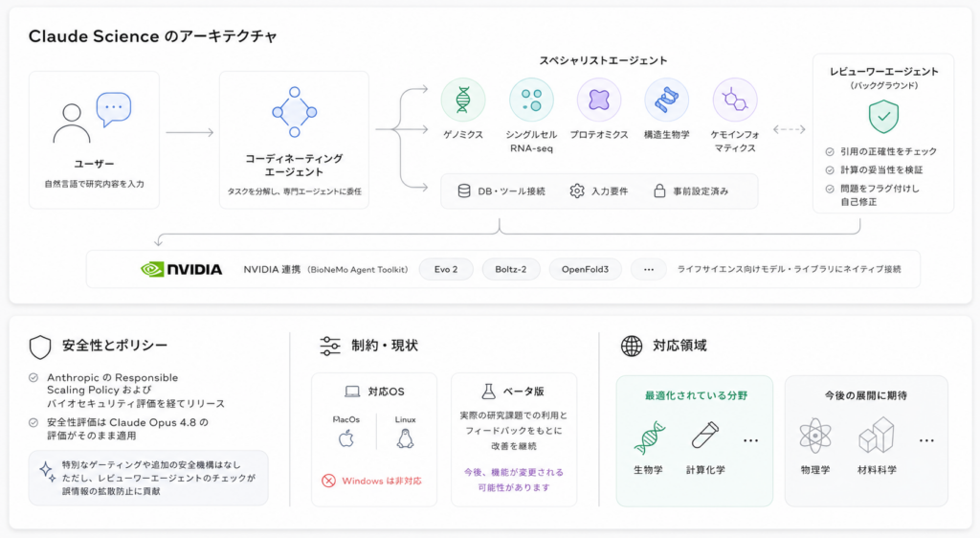Click the check mark beside 計算の妥当性を検証

tap(830, 170)
